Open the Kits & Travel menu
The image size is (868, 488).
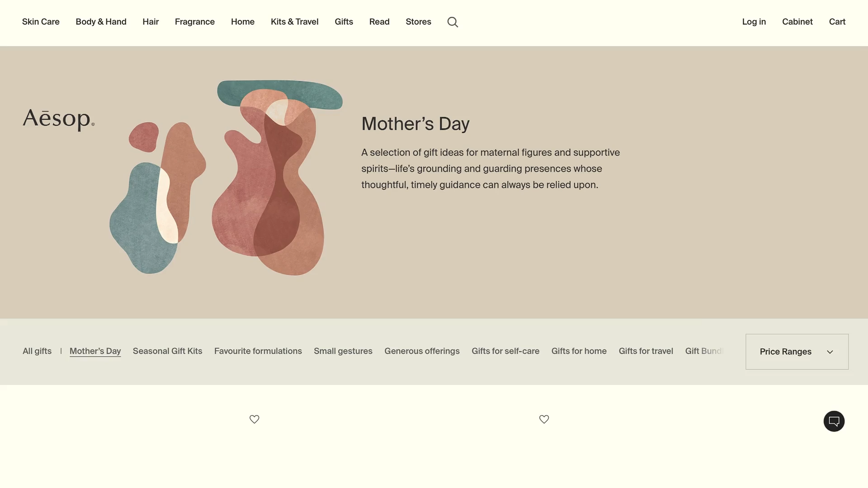point(294,22)
